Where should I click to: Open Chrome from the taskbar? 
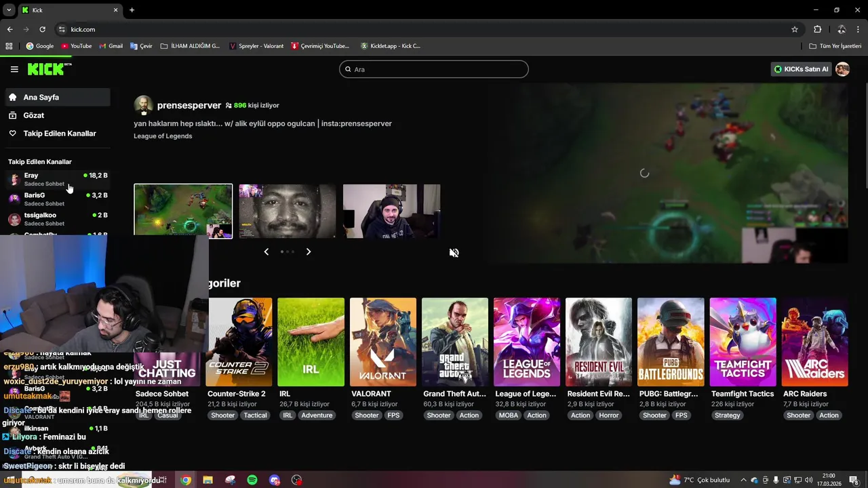pos(186,480)
